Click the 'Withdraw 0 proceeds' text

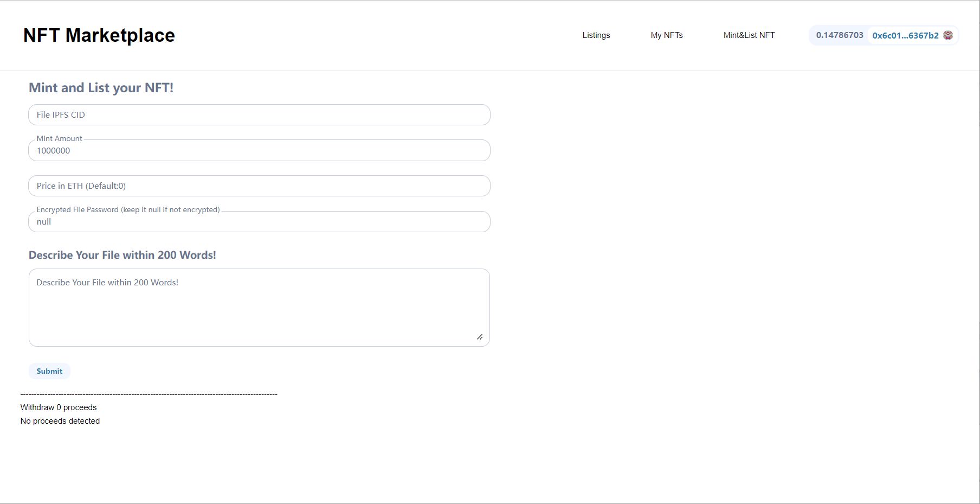click(59, 407)
